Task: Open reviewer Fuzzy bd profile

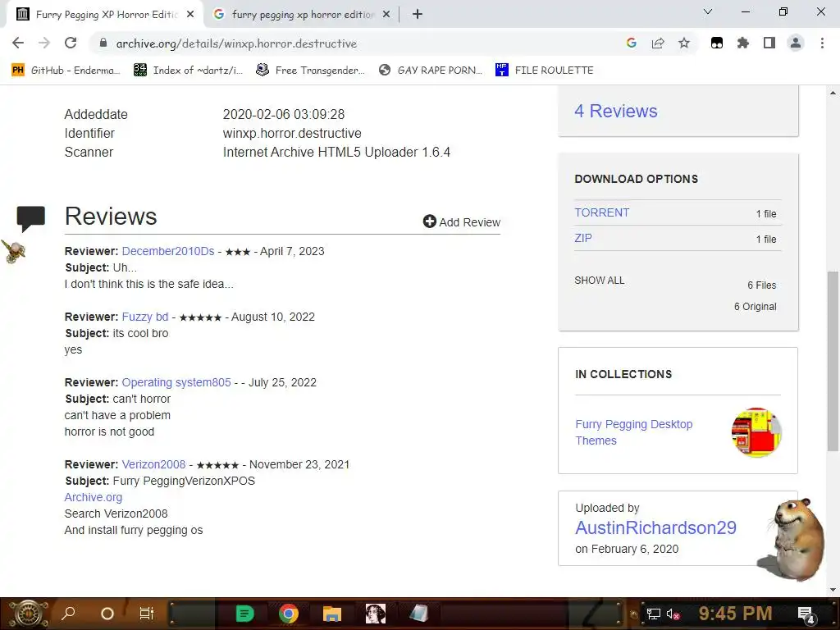Action: 144,317
